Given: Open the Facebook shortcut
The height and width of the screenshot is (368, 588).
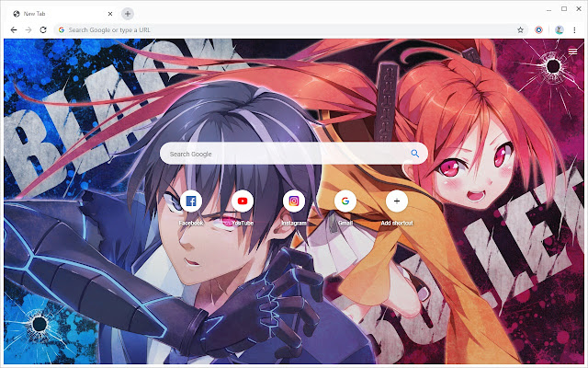Looking at the screenshot, I should [191, 201].
